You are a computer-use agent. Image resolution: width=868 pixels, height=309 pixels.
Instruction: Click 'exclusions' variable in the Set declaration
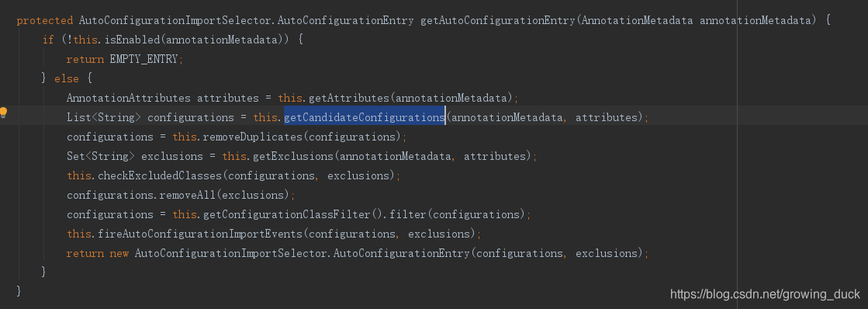pos(172,156)
